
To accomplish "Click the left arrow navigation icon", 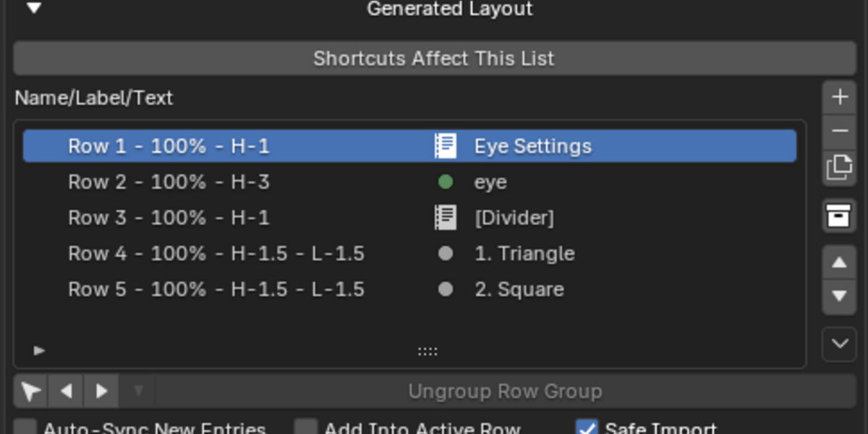I will (x=67, y=391).
